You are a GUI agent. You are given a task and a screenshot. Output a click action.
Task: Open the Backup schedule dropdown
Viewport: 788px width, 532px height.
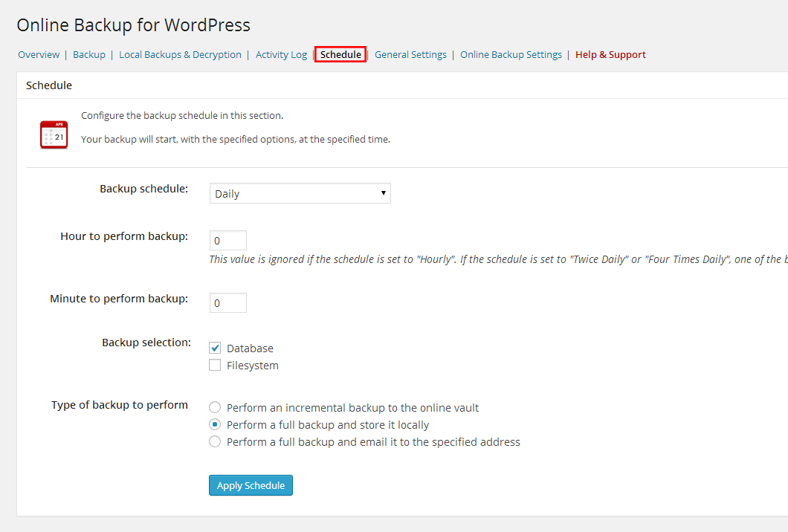click(x=300, y=193)
